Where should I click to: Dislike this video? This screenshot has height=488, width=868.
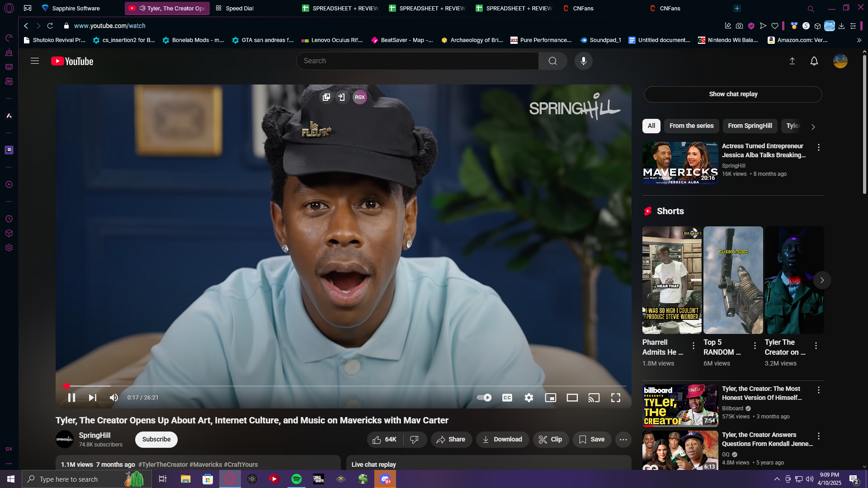[414, 439]
